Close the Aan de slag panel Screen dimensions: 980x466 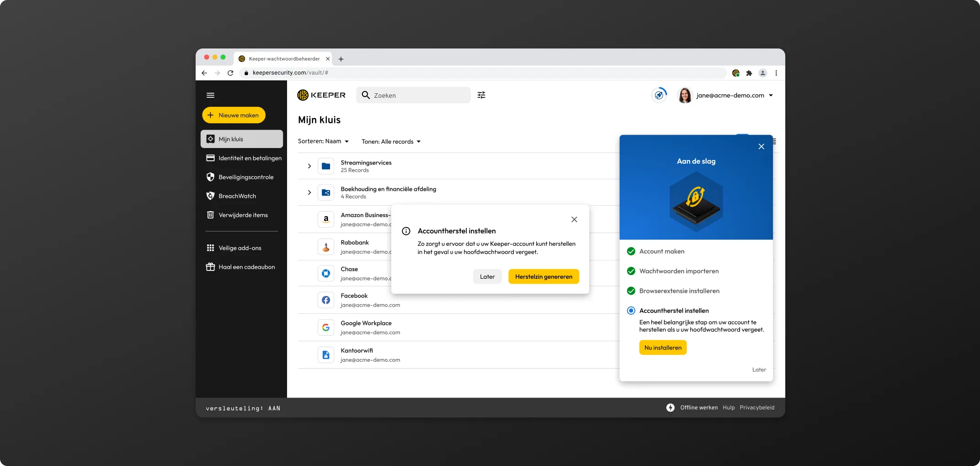pyautogui.click(x=761, y=146)
